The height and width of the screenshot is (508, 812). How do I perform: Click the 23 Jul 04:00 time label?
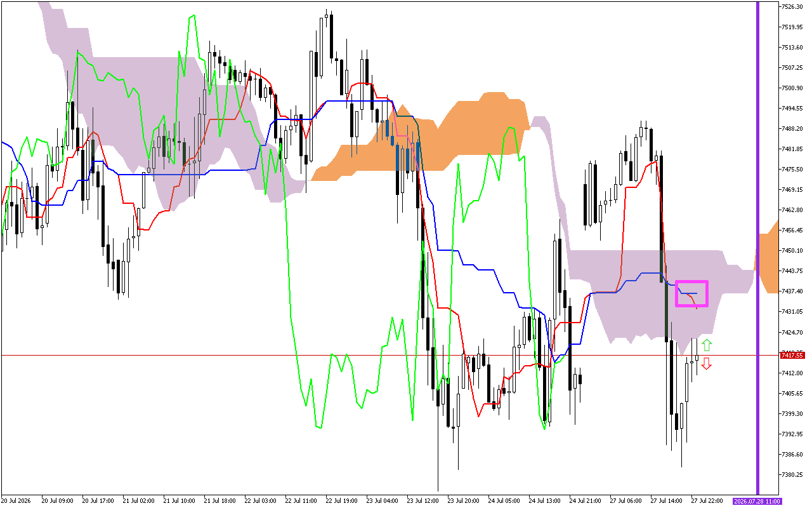pyautogui.click(x=382, y=501)
